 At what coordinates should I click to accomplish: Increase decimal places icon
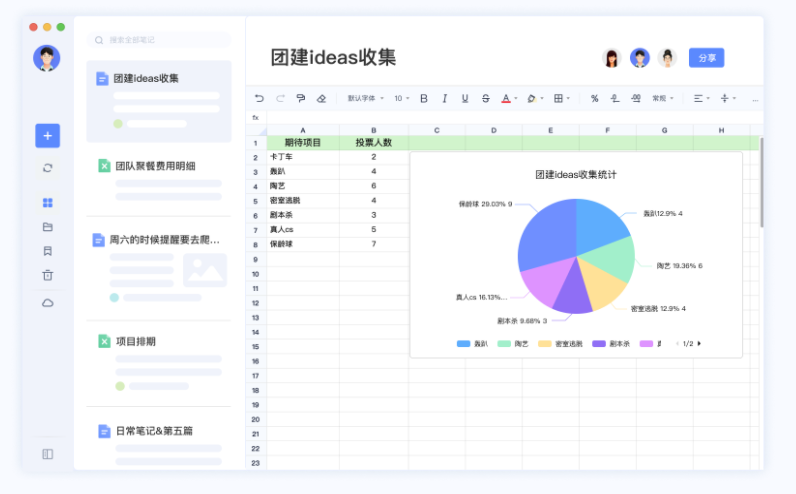point(636,98)
